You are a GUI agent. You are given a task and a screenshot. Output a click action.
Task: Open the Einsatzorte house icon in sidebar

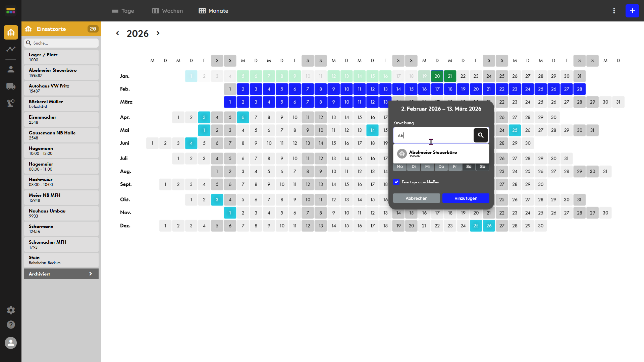coord(11,32)
